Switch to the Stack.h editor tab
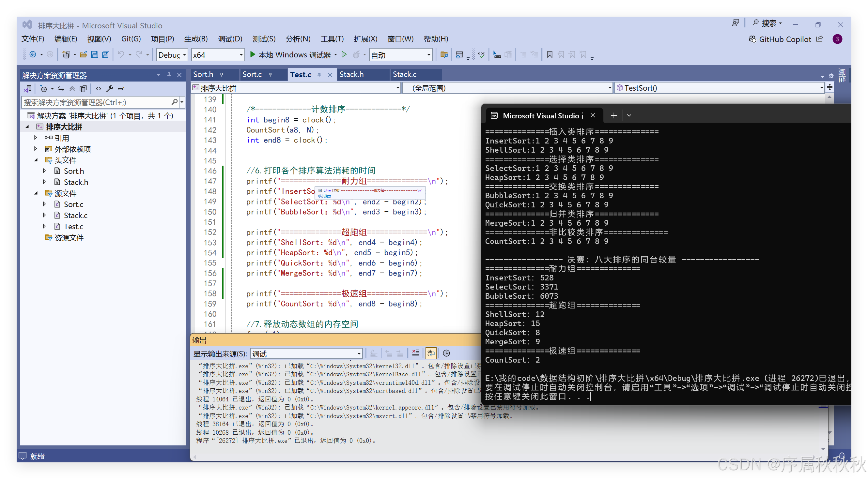Viewport: 868px width, 479px height. (x=351, y=74)
